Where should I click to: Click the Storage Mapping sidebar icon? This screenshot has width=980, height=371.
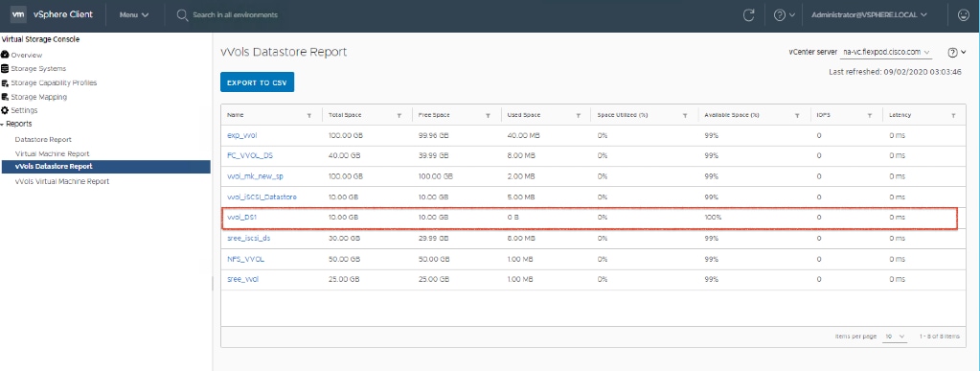point(5,97)
